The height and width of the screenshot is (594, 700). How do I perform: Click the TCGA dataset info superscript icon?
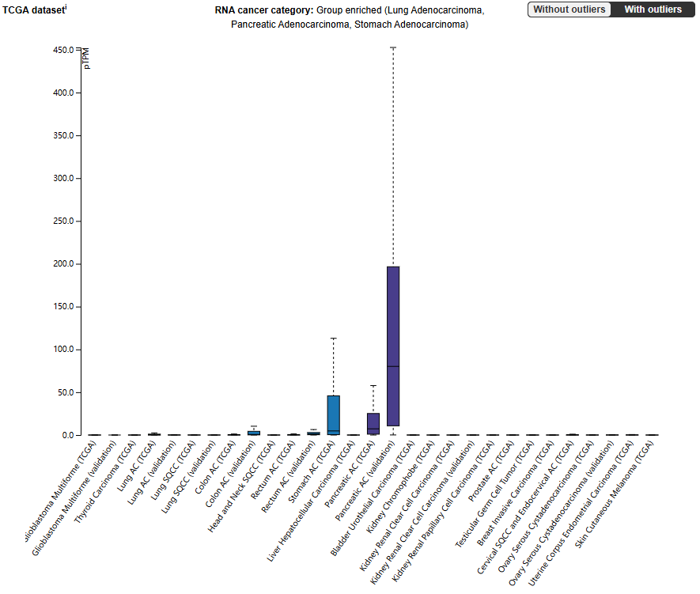tap(66, 6)
